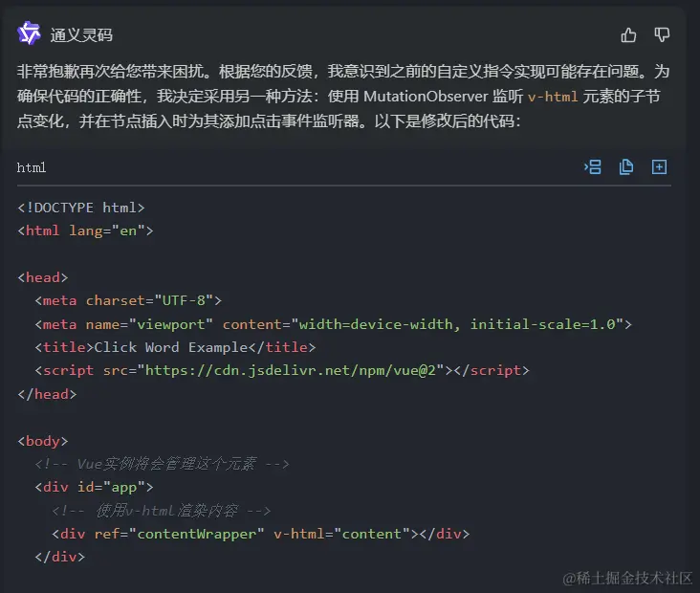Click the opening <body> tag line
Image resolution: width=700 pixels, height=593 pixels.
[x=43, y=441]
